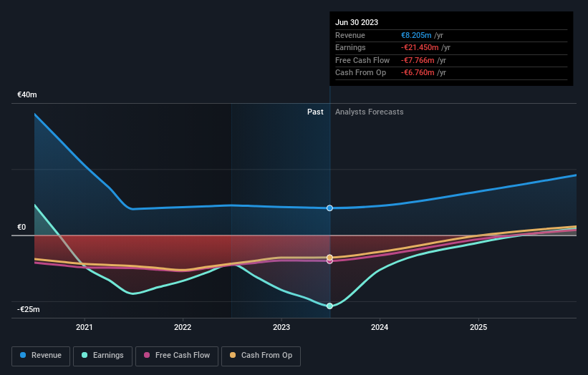
Task: Click the pink Free Cash Flow data point
Action: pyautogui.click(x=329, y=261)
